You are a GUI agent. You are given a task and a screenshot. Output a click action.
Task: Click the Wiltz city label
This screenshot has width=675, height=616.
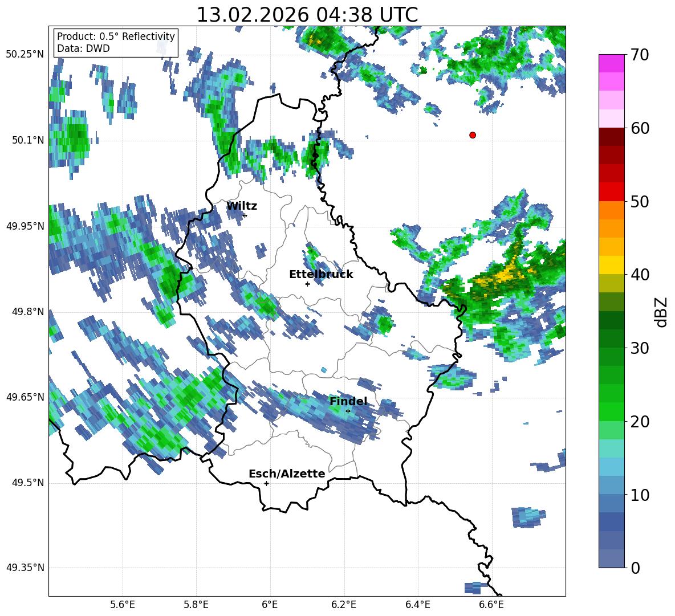(242, 206)
